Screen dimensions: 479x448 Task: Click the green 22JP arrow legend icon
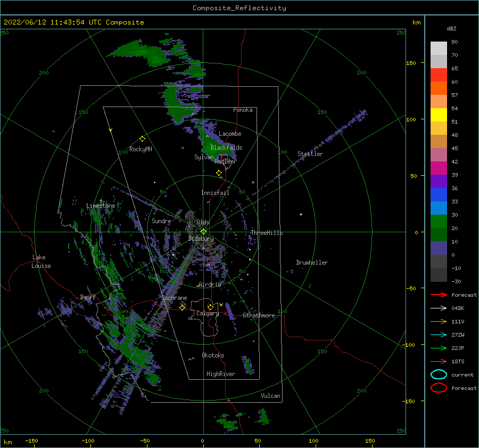pyautogui.click(x=439, y=348)
